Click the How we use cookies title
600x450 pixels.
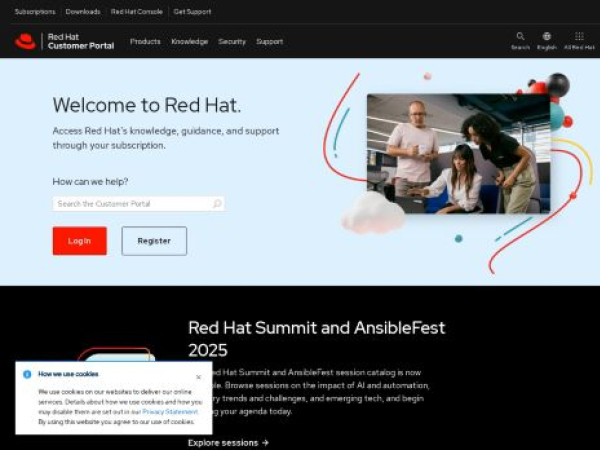click(68, 374)
